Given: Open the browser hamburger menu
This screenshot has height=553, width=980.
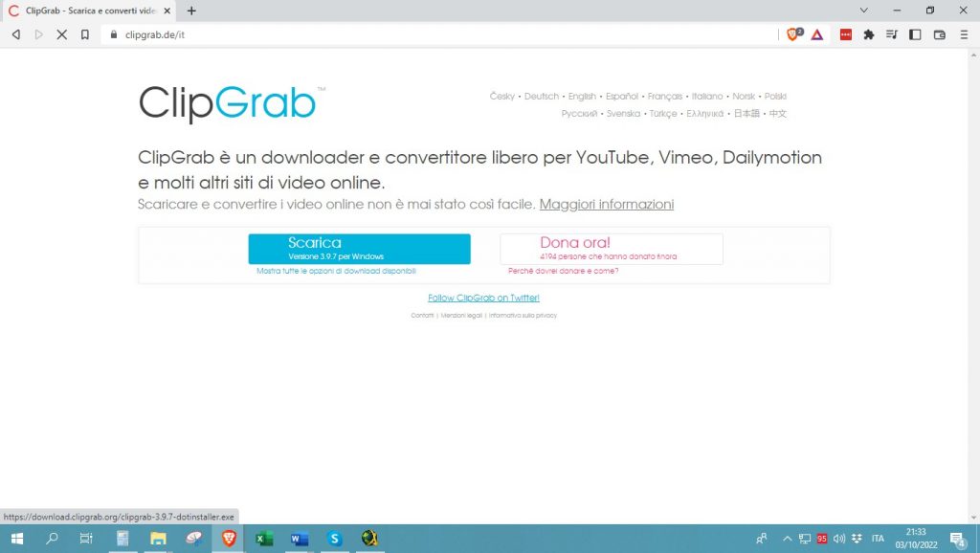Looking at the screenshot, I should pos(965,34).
